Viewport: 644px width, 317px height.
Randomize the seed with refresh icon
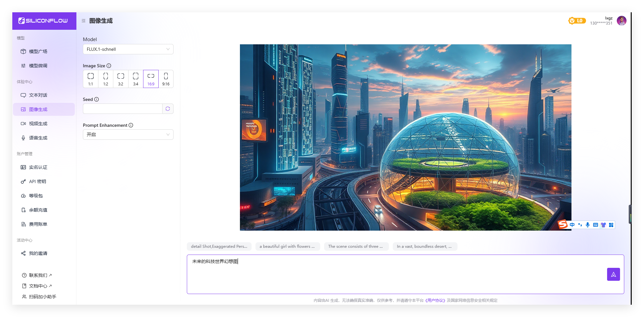[x=168, y=109]
